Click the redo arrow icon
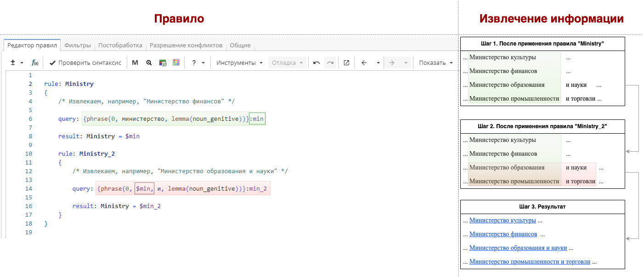The width and height of the screenshot is (644, 277). tap(330, 62)
